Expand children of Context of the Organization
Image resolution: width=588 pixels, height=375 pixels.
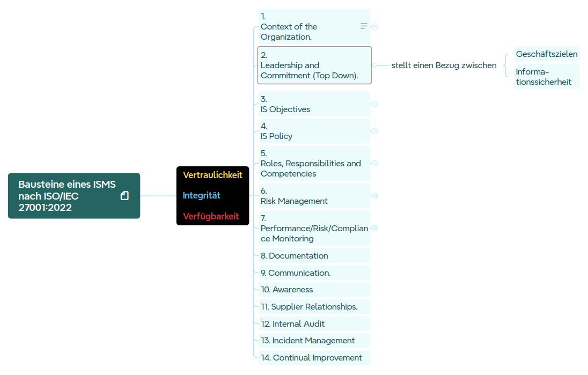(375, 26)
